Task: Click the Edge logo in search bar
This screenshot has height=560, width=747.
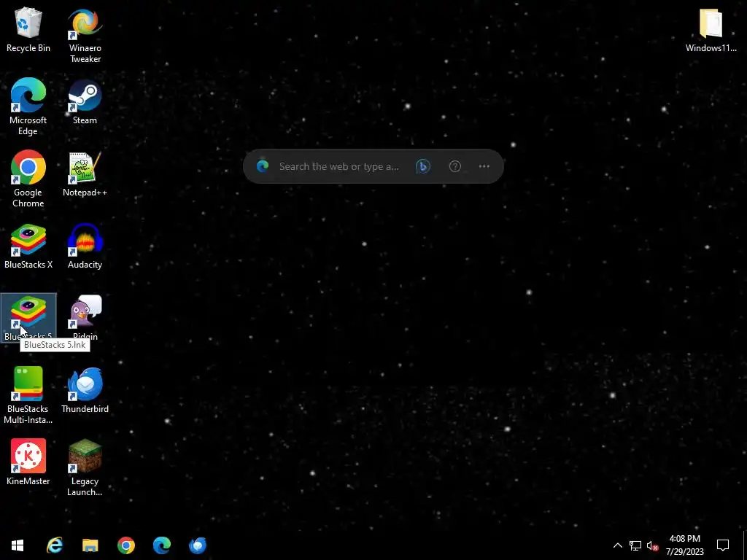Action: (x=263, y=166)
